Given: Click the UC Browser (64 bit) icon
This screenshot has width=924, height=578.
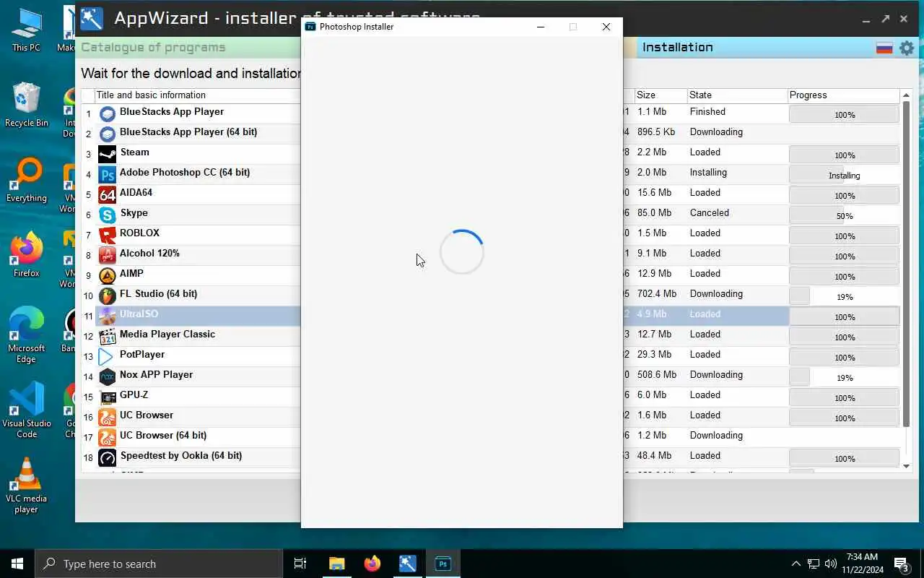Looking at the screenshot, I should click(x=107, y=438).
